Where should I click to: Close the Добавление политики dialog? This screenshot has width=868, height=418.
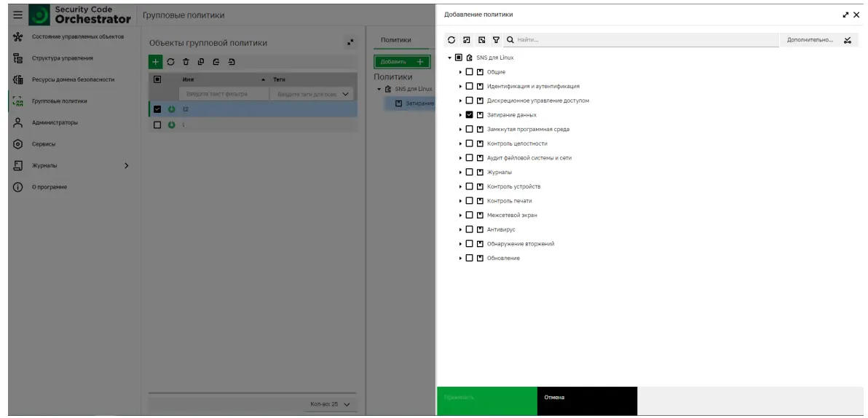[x=856, y=15]
